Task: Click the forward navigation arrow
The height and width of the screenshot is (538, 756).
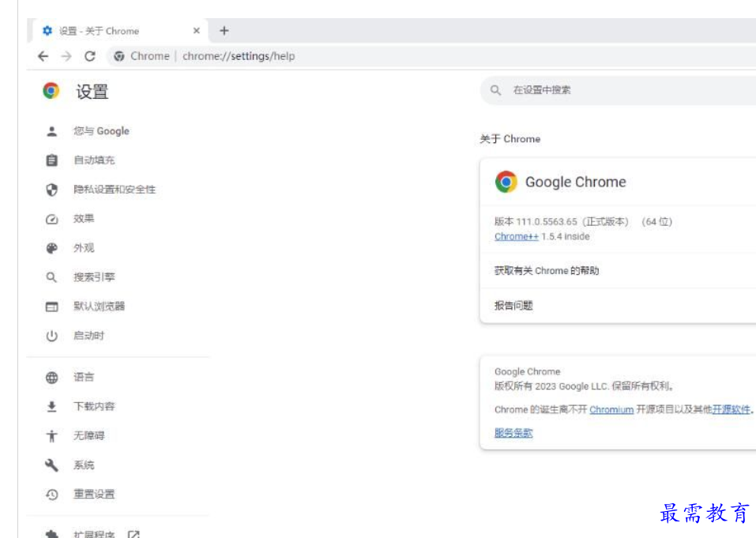Action: pyautogui.click(x=66, y=56)
